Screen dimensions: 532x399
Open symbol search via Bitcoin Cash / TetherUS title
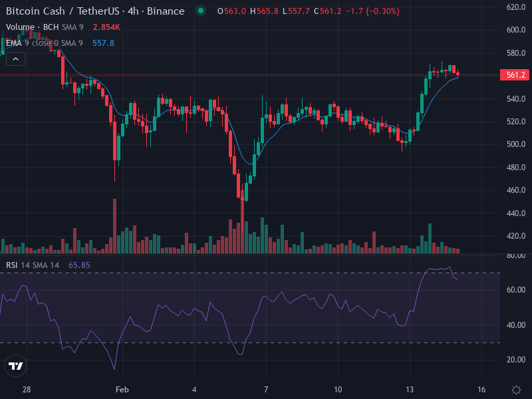coord(60,11)
